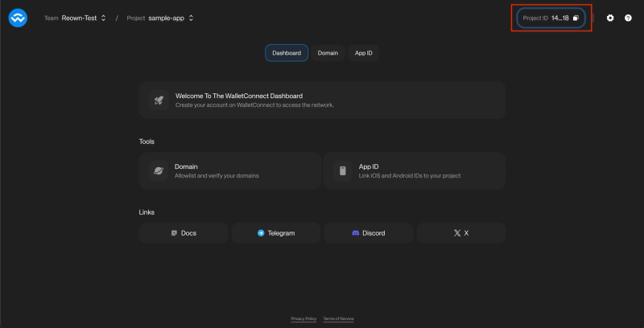Click the phone icon on App ID card

[343, 171]
